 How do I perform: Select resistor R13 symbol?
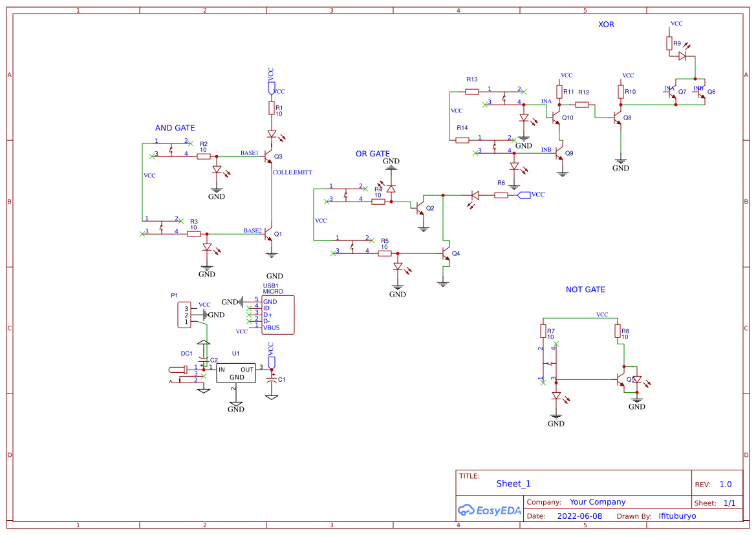472,92
